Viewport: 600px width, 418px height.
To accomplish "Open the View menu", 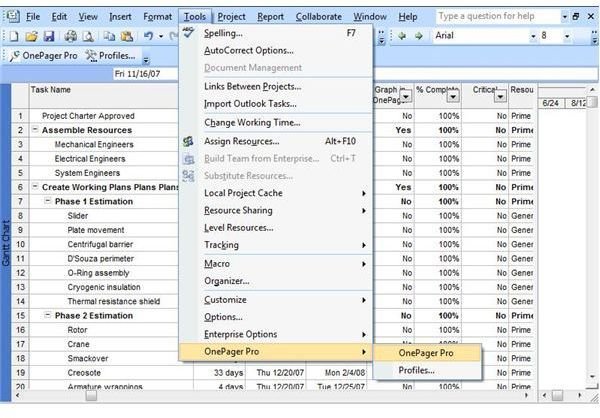I will tap(88, 17).
